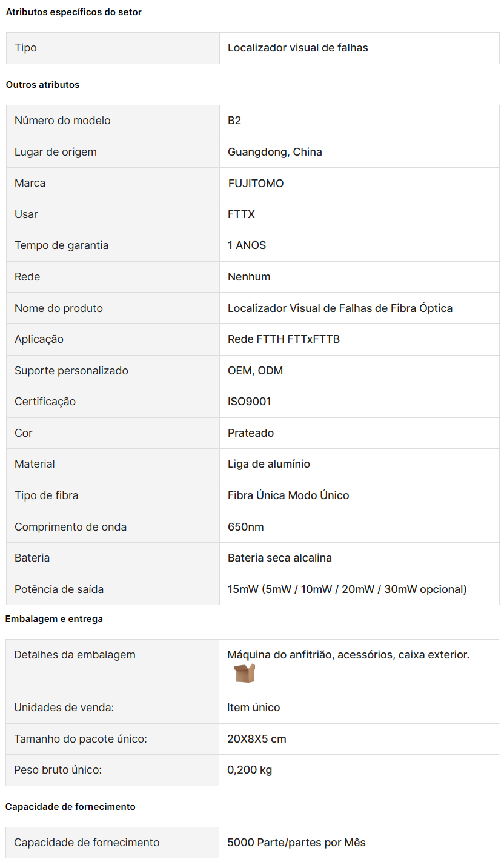The height and width of the screenshot is (865, 504).
Task: Click the '650nm' wavelength value
Action: [x=245, y=527]
